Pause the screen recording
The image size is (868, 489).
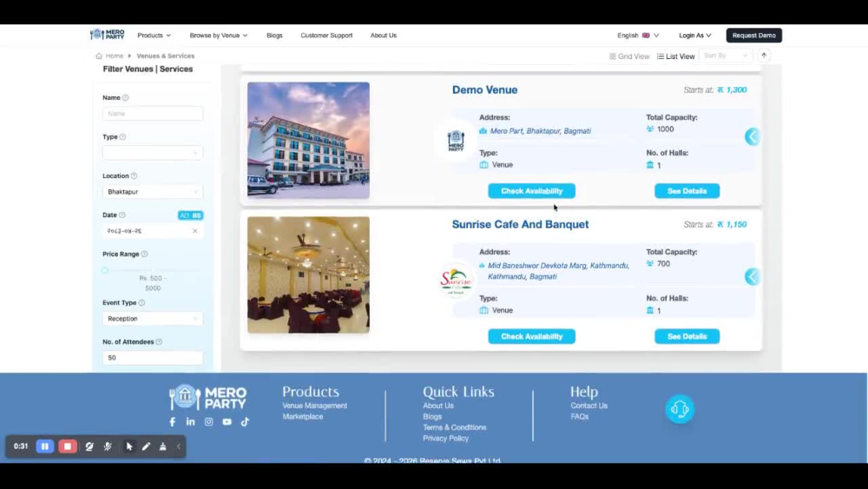tap(45, 446)
